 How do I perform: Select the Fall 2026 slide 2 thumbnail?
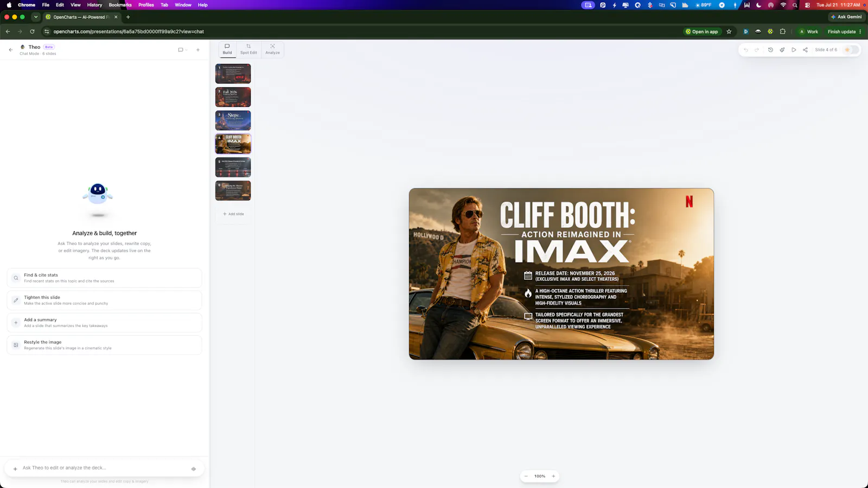point(233,97)
